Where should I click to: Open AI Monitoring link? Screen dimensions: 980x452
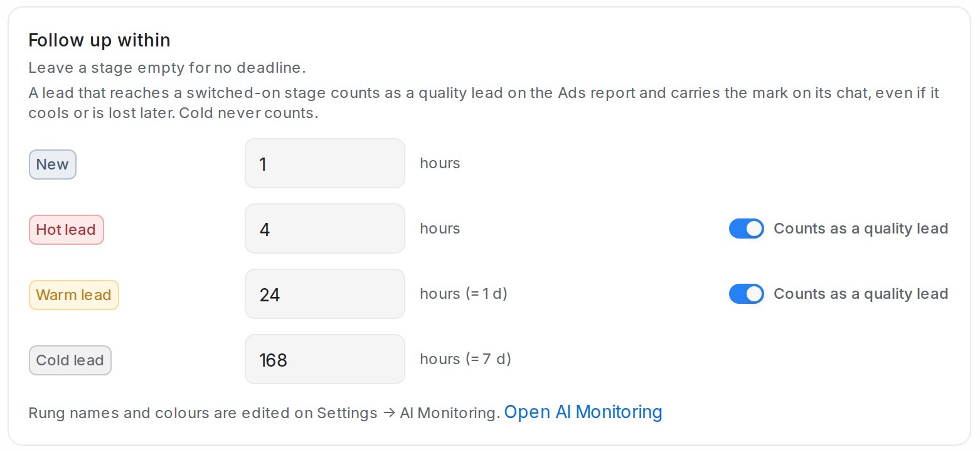tap(583, 412)
